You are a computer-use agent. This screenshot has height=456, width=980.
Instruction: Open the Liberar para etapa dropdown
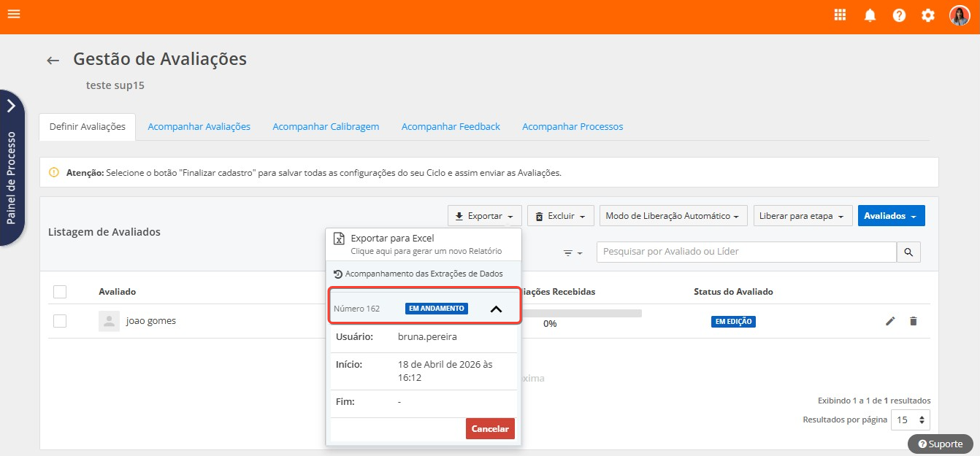[803, 216]
